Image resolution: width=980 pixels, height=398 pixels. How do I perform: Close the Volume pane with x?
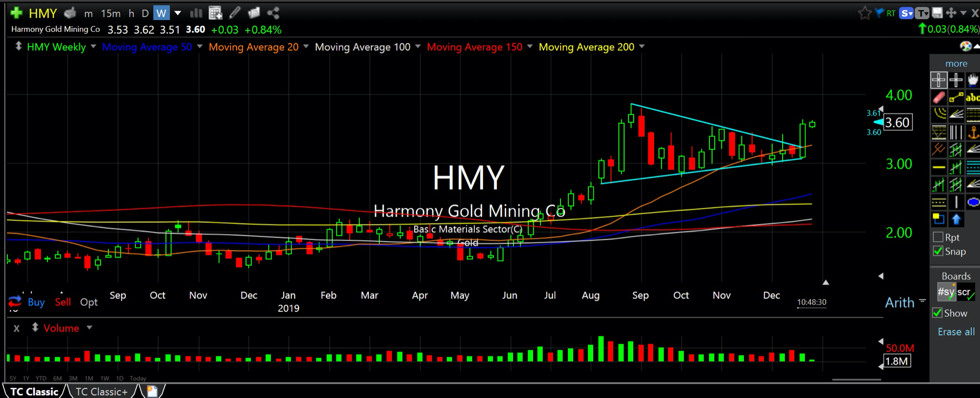click(x=17, y=328)
